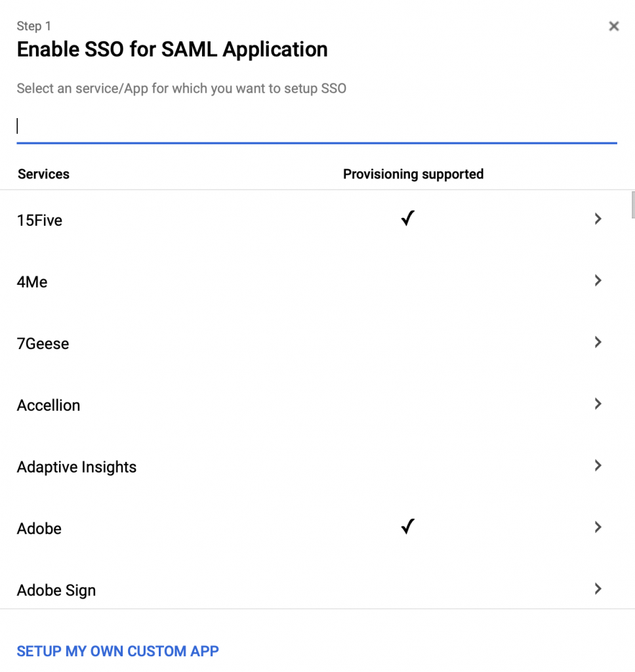Open Accellion via its chevron arrow

(598, 404)
